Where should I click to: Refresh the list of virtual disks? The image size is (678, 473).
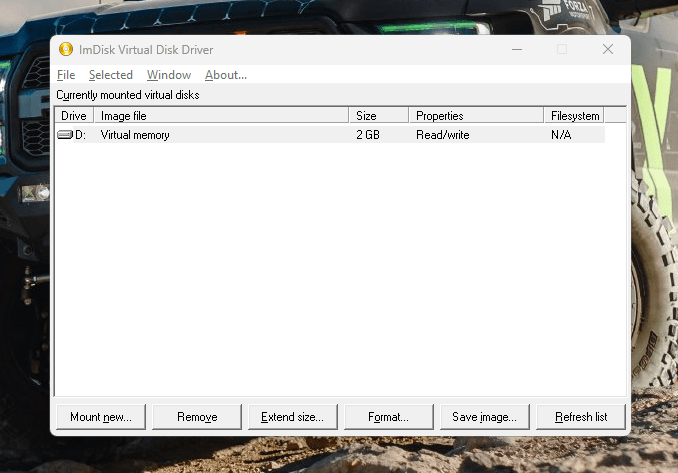click(581, 417)
